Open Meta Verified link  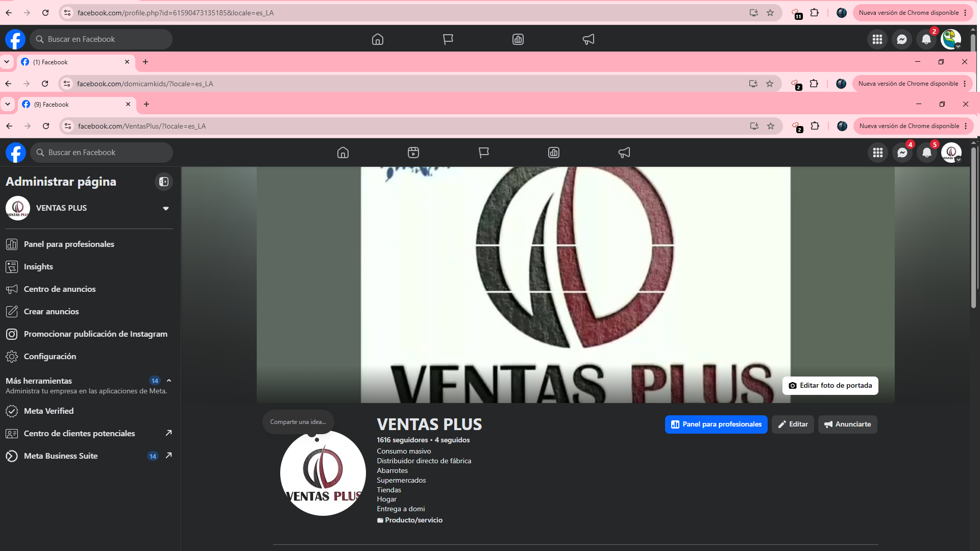point(89,411)
